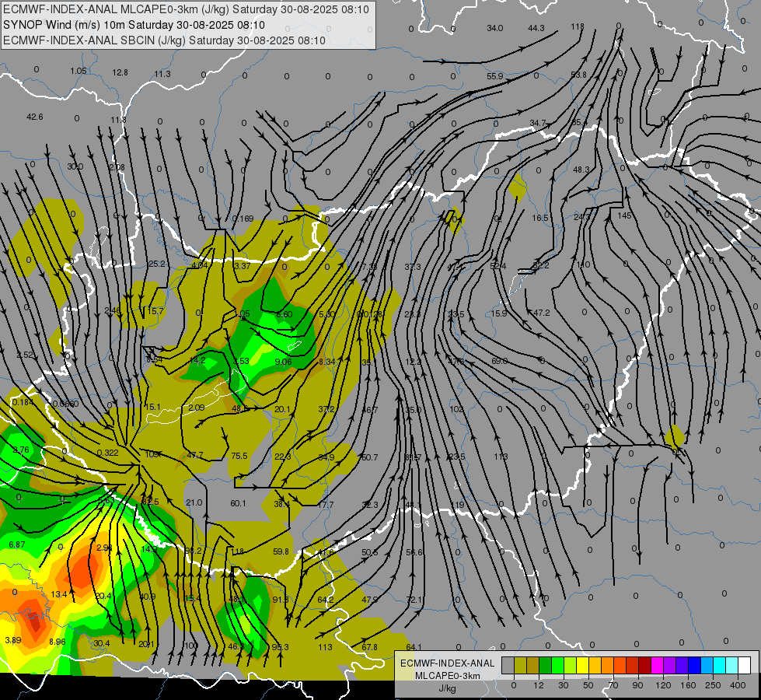Click legend scale label 90

point(637,685)
